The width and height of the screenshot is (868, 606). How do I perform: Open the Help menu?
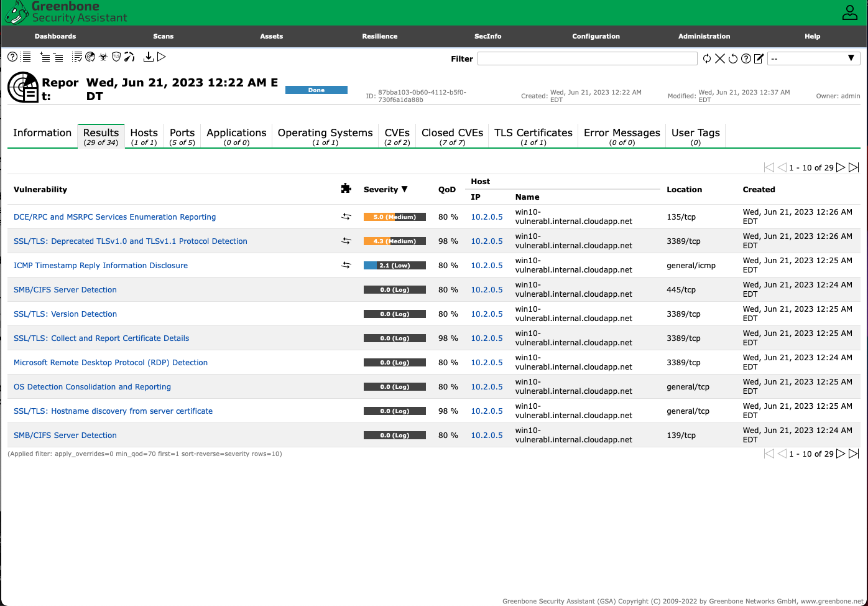tap(813, 36)
